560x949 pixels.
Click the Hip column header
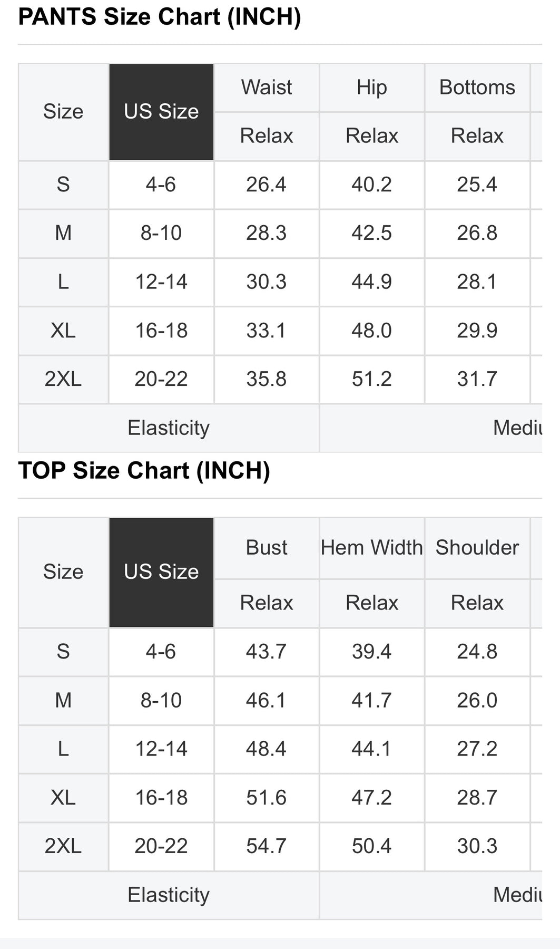[371, 88]
